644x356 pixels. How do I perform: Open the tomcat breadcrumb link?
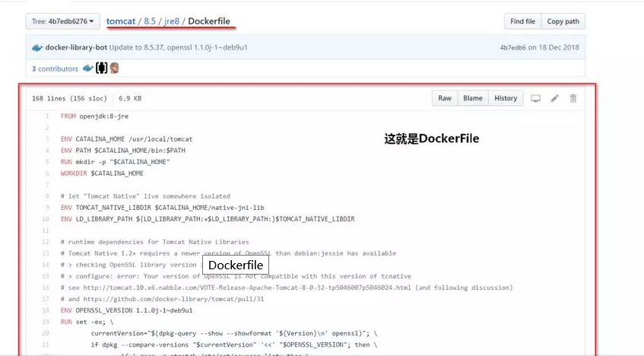[x=121, y=21]
